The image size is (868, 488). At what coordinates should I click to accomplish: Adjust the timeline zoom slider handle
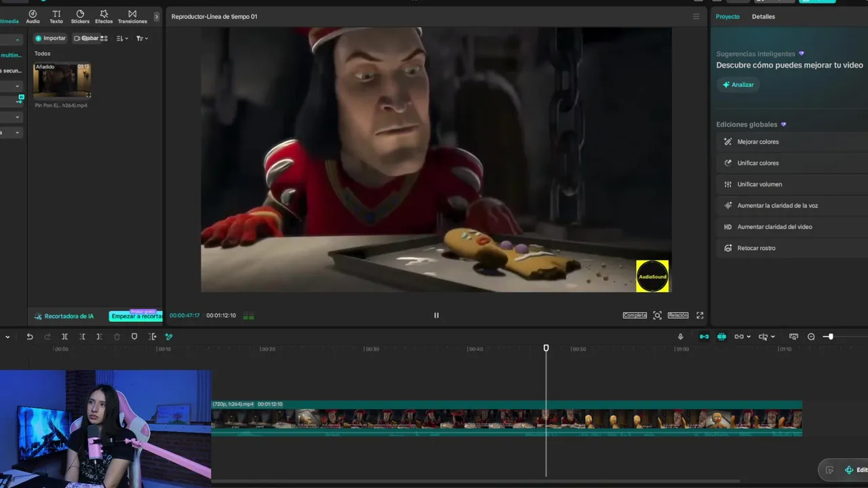click(830, 337)
